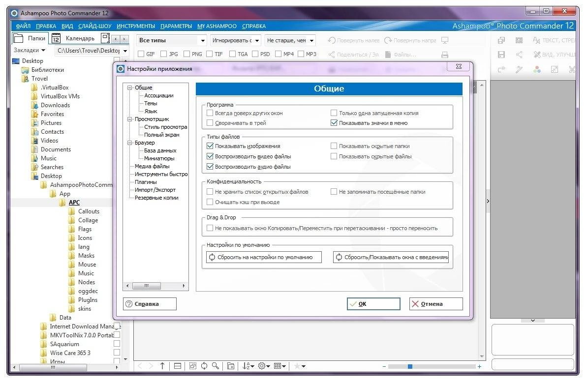Screen dimensions: 588x385
Task: Open the thumbnail view mode dropdown icon
Action: click(280, 366)
